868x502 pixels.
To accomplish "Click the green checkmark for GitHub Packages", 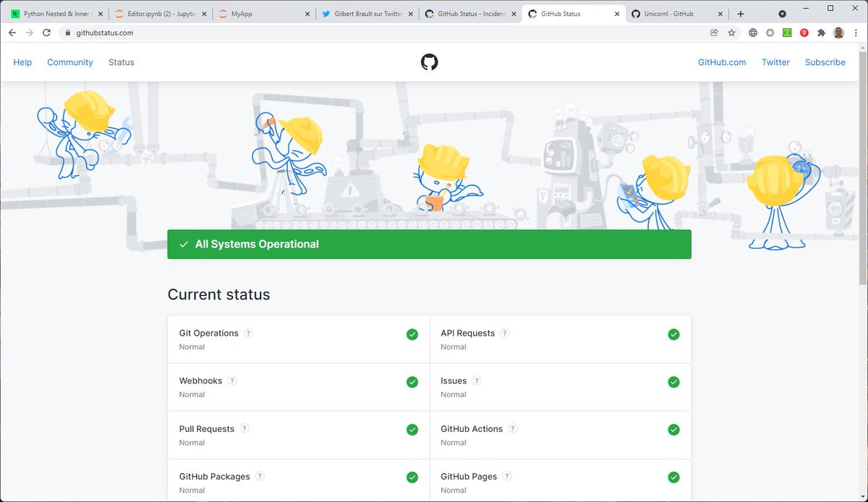I will pyautogui.click(x=412, y=477).
